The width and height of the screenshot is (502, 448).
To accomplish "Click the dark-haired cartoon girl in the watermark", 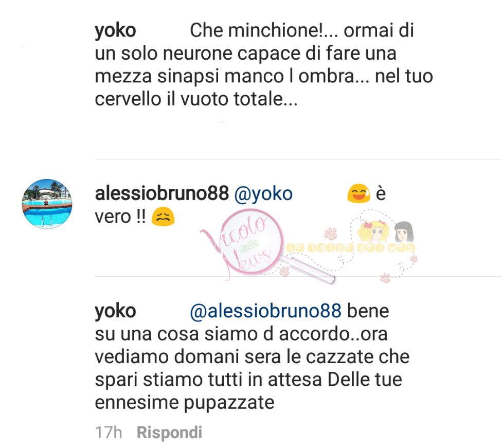I will [x=404, y=232].
